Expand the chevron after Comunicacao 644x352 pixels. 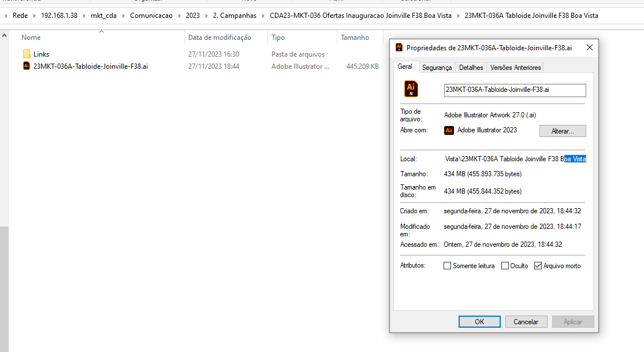(179, 16)
